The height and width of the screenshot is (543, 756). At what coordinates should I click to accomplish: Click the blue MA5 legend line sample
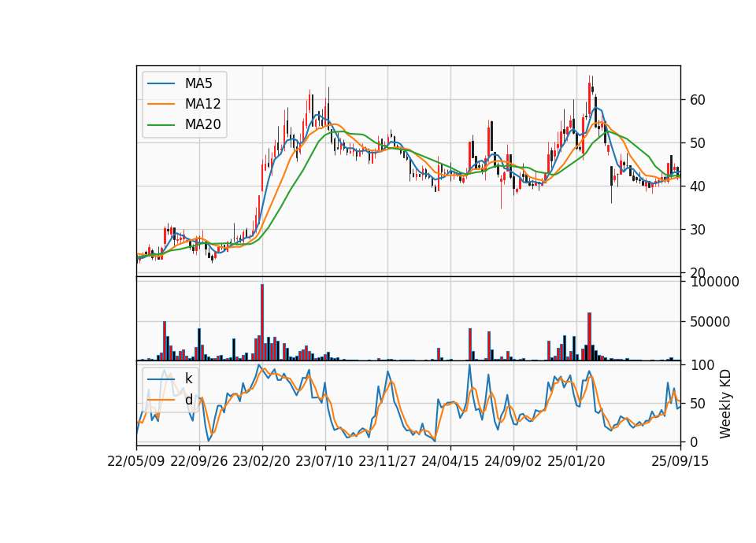point(161,84)
